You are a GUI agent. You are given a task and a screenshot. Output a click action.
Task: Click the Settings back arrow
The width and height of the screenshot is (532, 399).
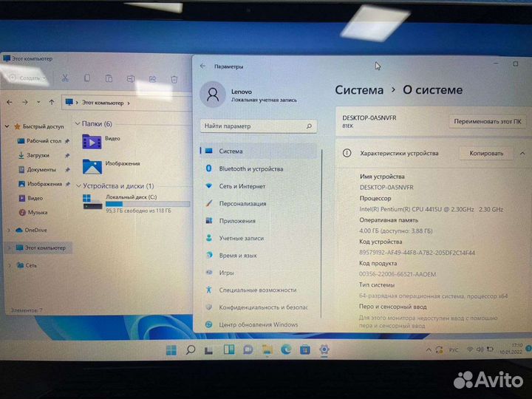click(x=203, y=66)
